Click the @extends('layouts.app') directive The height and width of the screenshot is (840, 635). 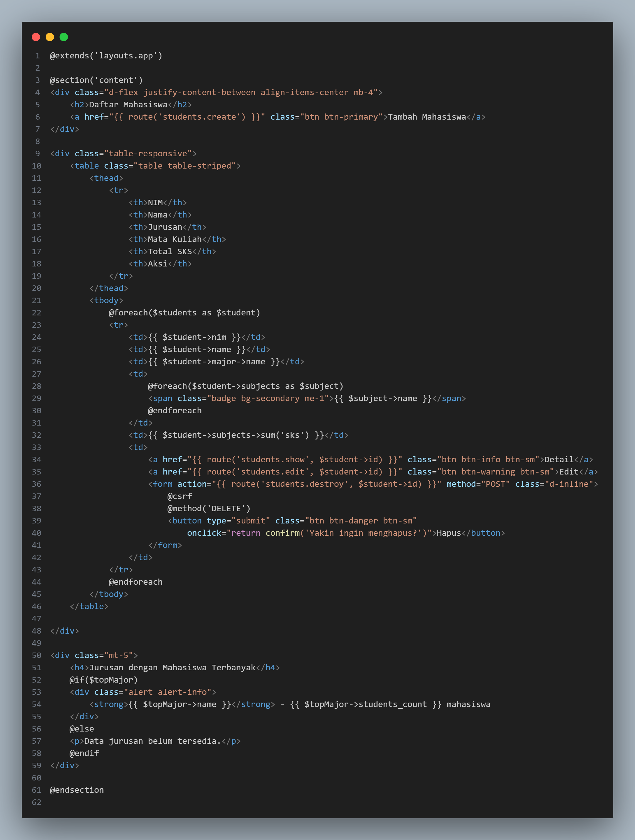[106, 56]
